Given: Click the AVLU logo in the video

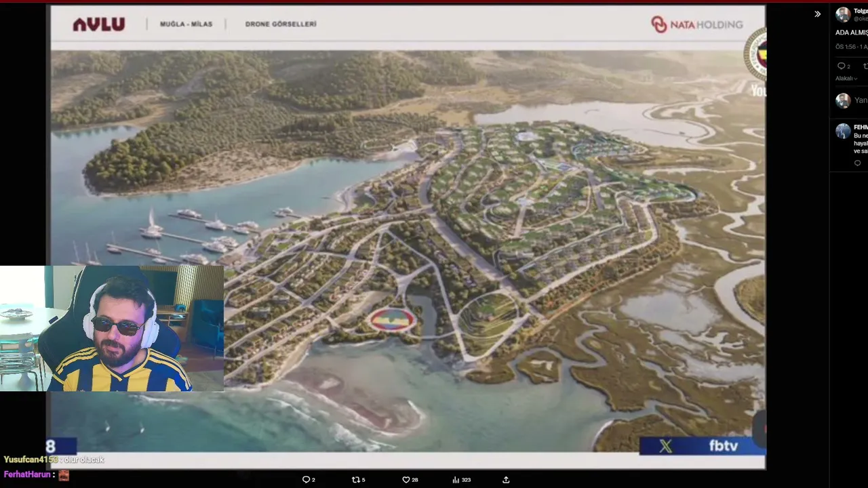Looking at the screenshot, I should pyautogui.click(x=99, y=24).
